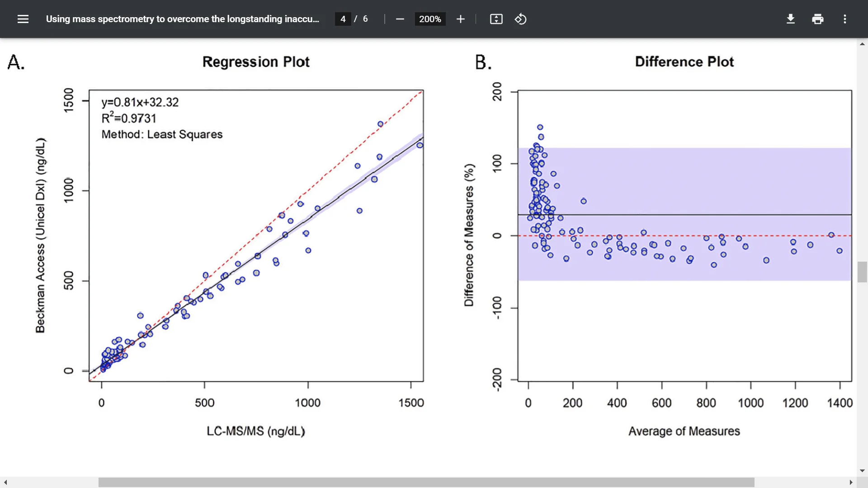Print the document
The image size is (868, 488).
coord(817,19)
